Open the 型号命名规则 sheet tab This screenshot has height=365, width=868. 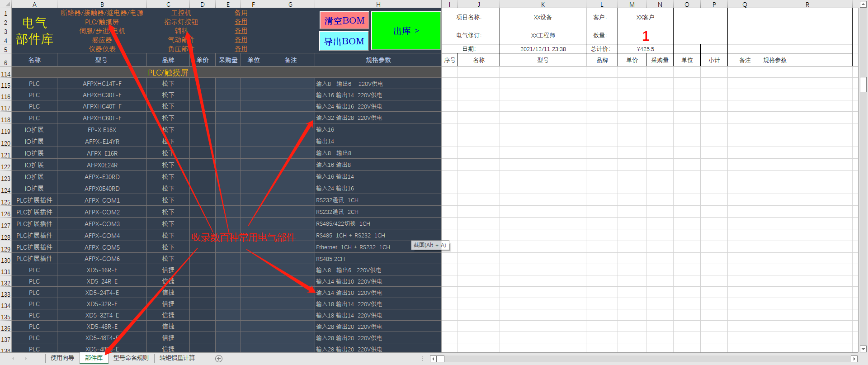tap(131, 358)
